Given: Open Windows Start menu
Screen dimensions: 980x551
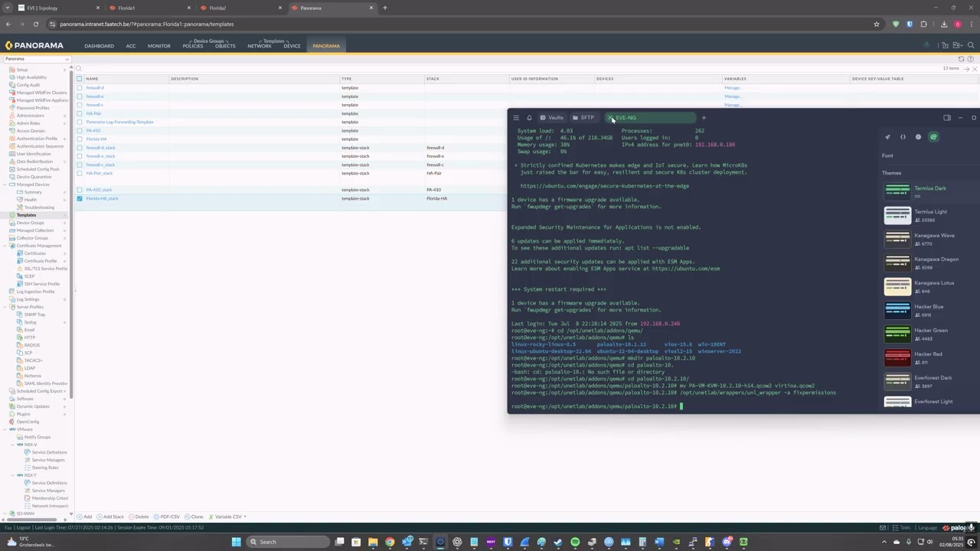Looking at the screenshot, I should tap(237, 542).
